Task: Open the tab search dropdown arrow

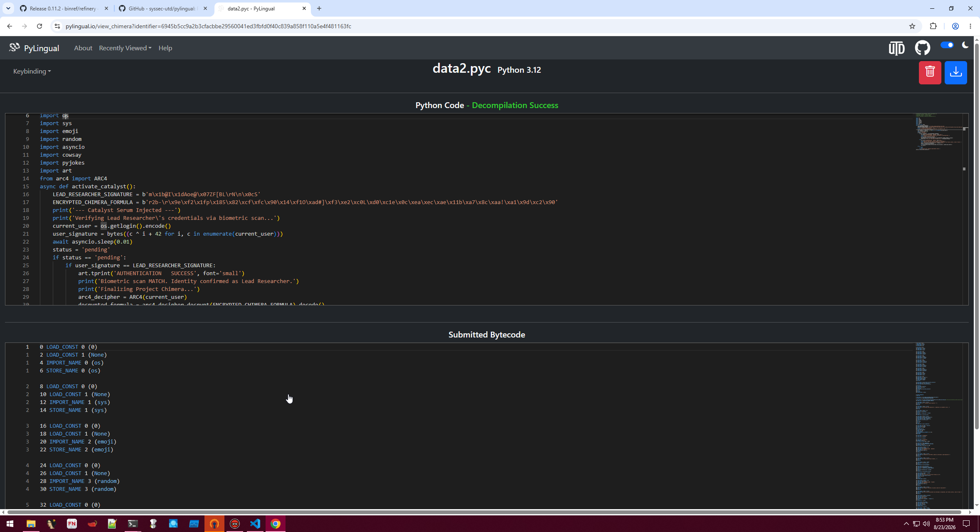Action: pyautogui.click(x=8, y=8)
